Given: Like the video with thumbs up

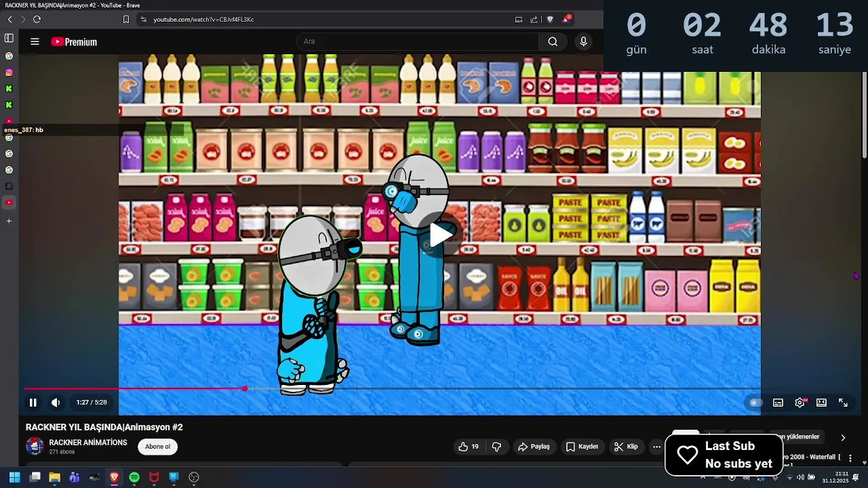Looking at the screenshot, I should pos(469,447).
